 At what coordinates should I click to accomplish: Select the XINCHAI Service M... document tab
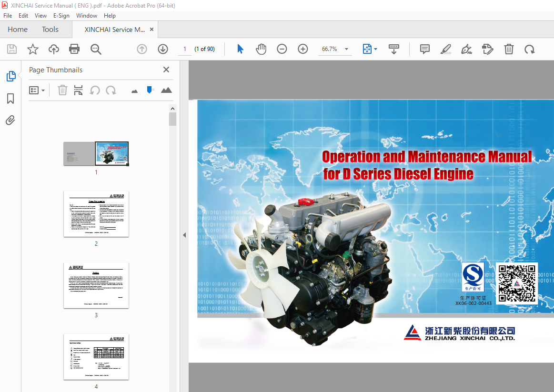(x=114, y=30)
